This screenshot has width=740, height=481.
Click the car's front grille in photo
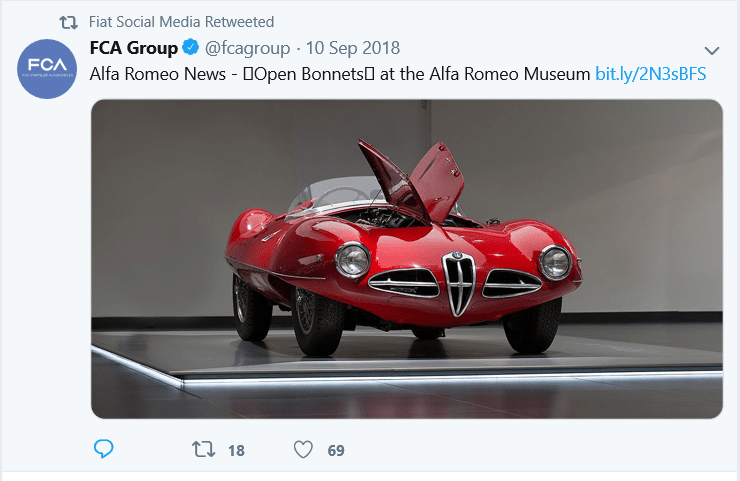click(x=458, y=283)
